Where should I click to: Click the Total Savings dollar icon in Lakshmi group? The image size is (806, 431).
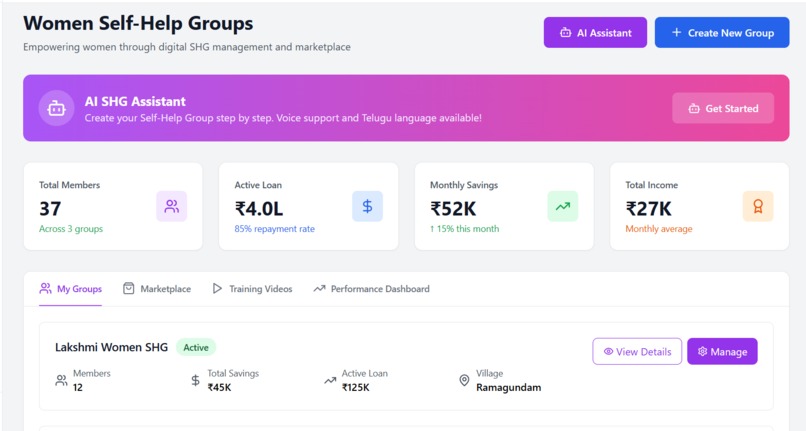coord(195,381)
